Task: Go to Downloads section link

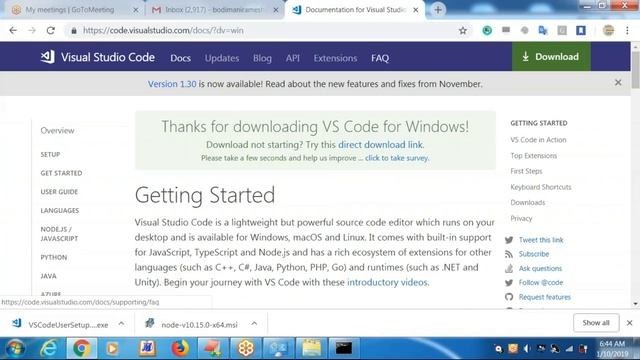Action: (x=527, y=202)
